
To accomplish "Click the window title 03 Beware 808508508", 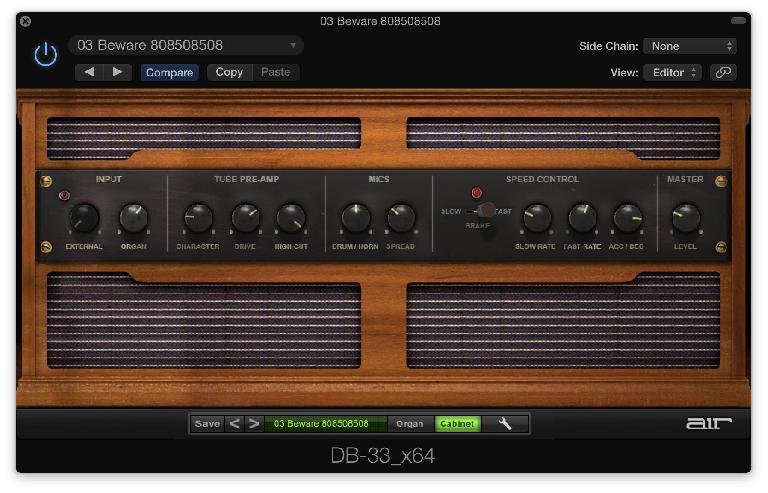I will pos(381,21).
